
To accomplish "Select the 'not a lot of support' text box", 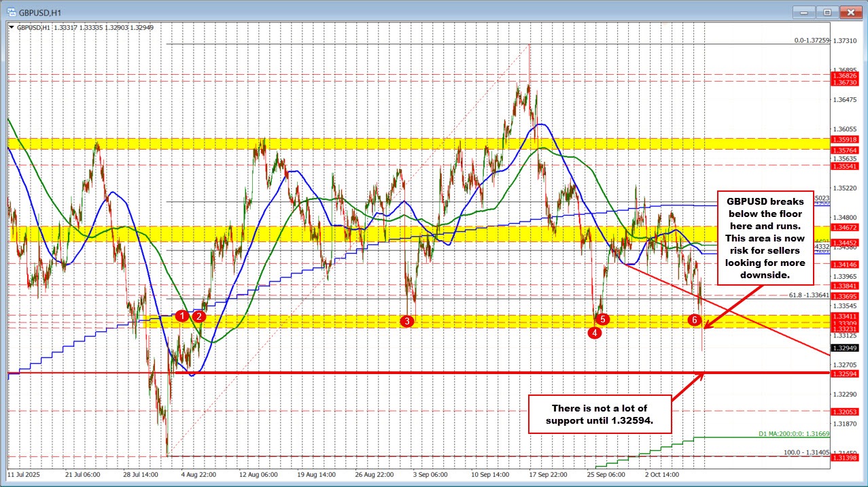I will tap(600, 414).
